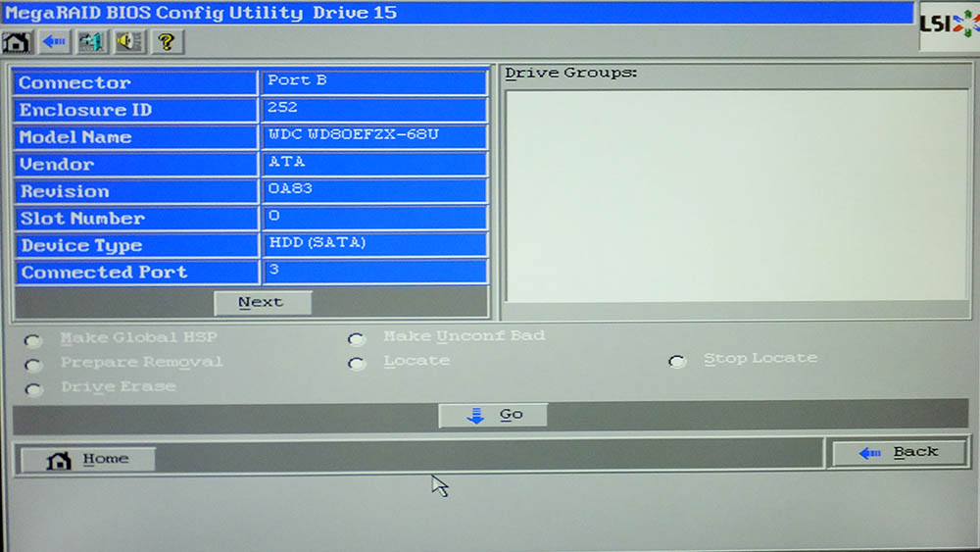Click the title 'MegaRAID BIOS Config Utility Drive 15'
Image resolution: width=980 pixels, height=552 pixels.
tap(201, 13)
